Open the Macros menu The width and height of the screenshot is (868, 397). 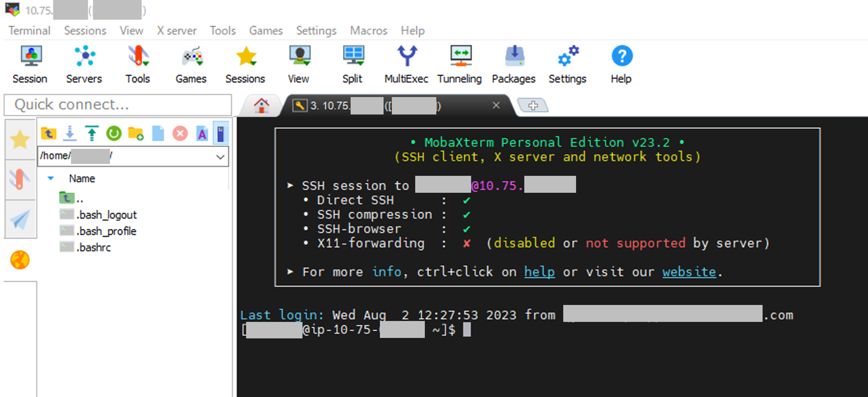(369, 31)
